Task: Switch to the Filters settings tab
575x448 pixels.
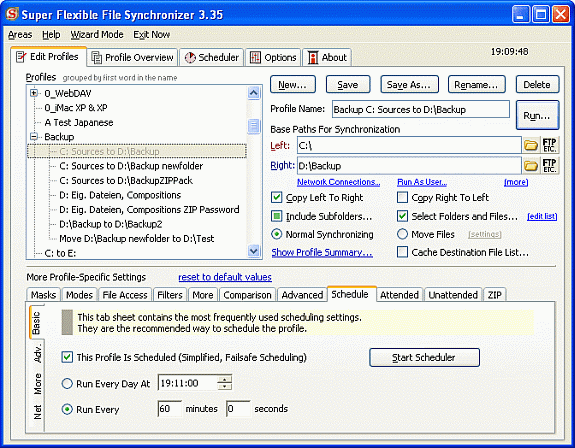Action: click(170, 295)
